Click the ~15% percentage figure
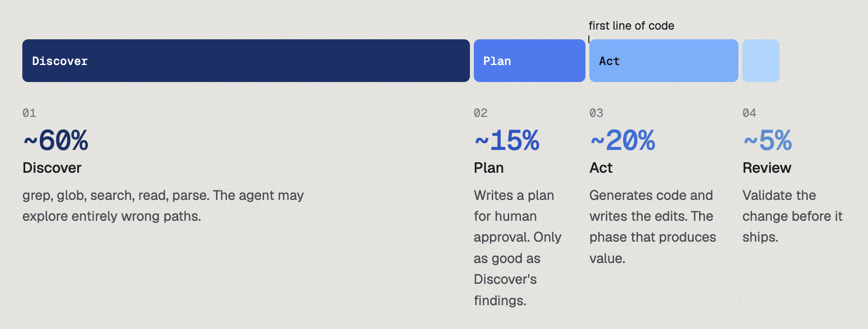Screen dimensions: 868x329 click(x=507, y=141)
